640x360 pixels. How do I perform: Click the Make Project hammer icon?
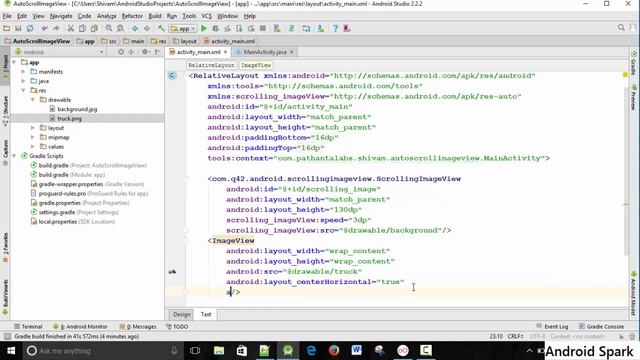(161, 29)
